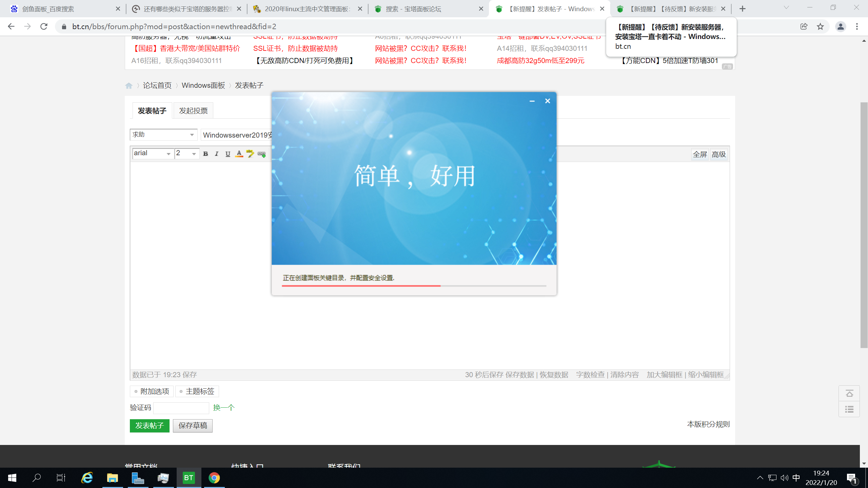Reload the page with refresh icon

[x=44, y=26]
